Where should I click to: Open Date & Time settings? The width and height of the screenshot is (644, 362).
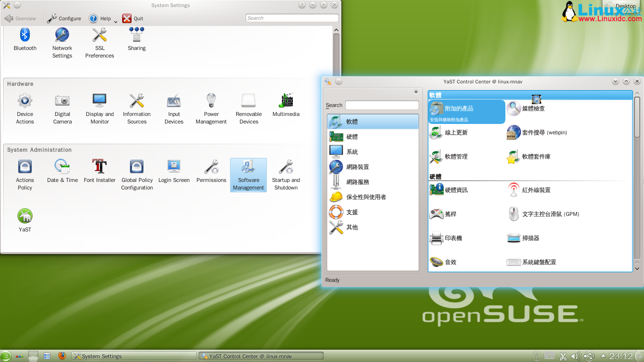point(62,172)
